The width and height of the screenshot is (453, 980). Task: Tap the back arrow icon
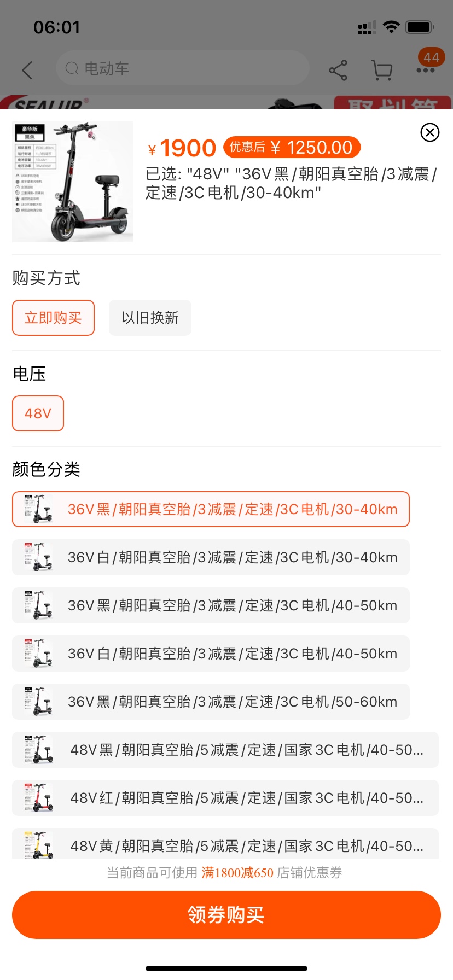pyautogui.click(x=27, y=70)
